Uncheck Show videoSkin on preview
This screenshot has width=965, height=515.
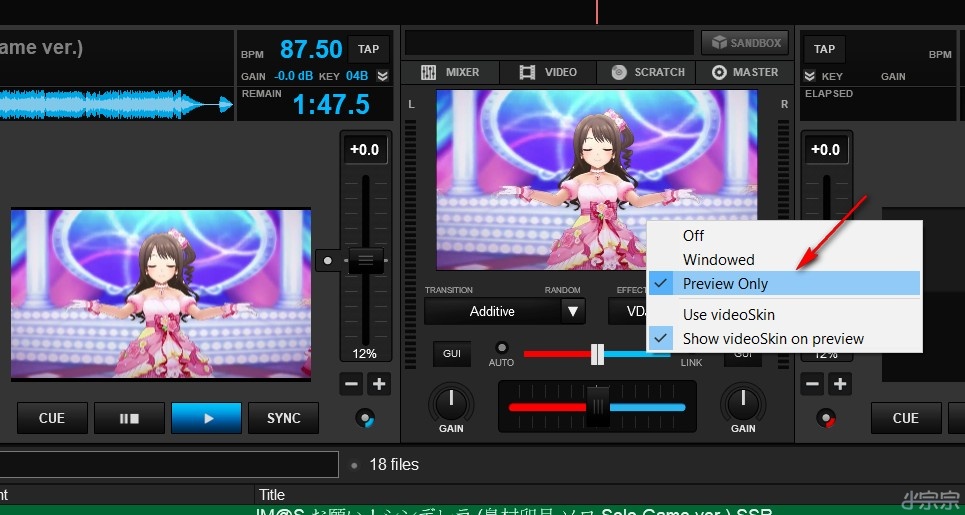point(773,339)
